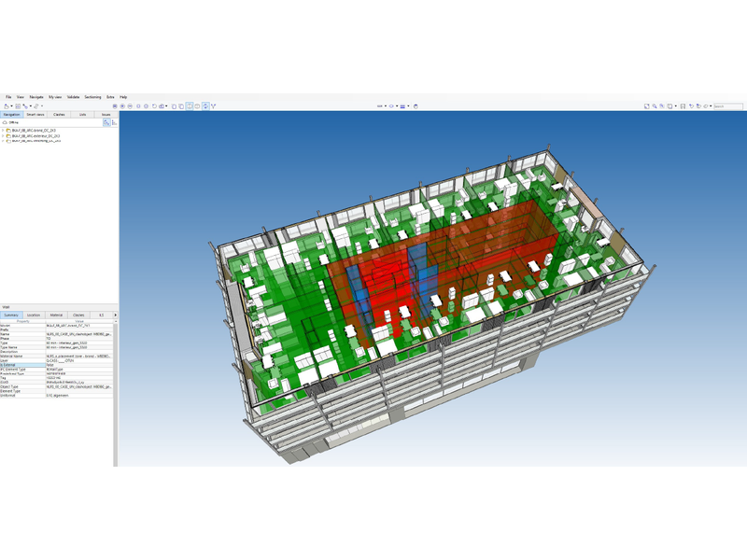Open the Validate menu

tap(74, 97)
